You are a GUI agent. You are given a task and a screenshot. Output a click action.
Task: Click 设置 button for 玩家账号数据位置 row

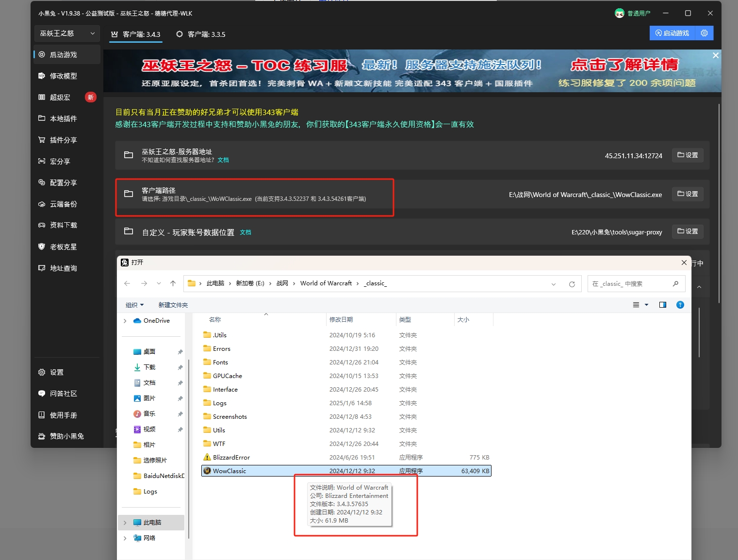[688, 231]
